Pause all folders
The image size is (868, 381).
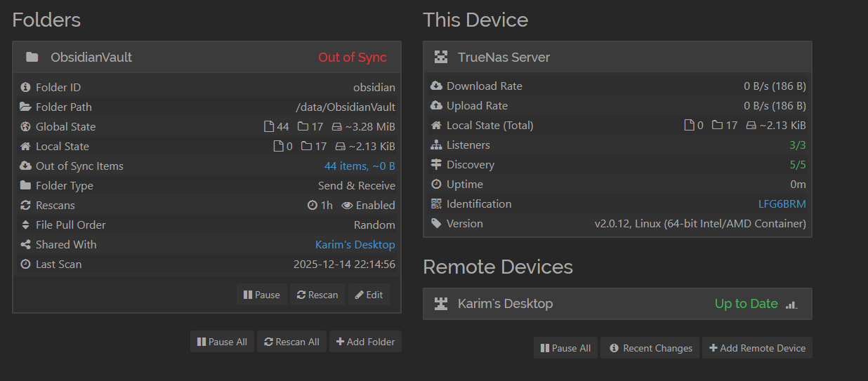click(222, 342)
